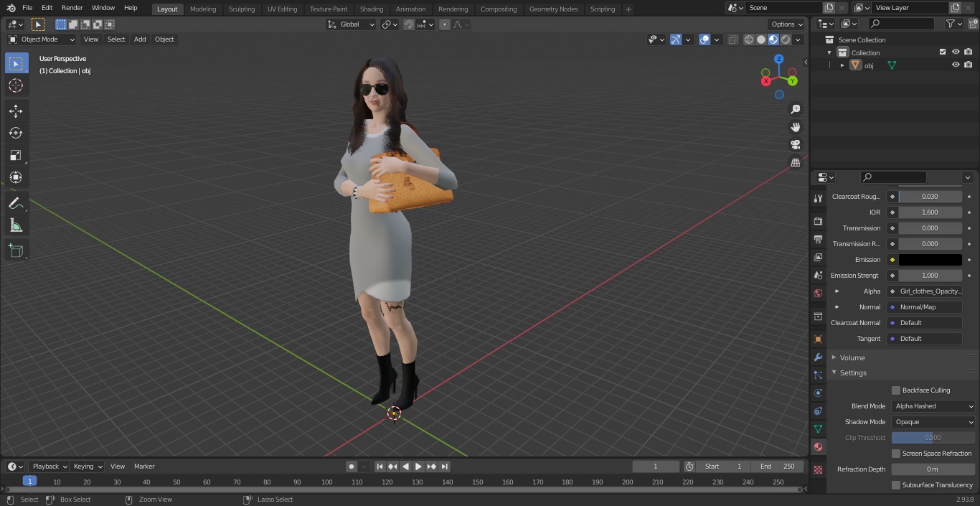The image size is (980, 506).
Task: Open the File menu
Action: click(27, 8)
